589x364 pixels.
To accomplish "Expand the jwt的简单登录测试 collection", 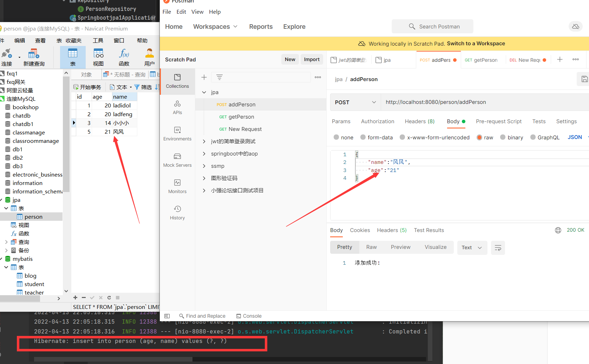I will pyautogui.click(x=204, y=141).
